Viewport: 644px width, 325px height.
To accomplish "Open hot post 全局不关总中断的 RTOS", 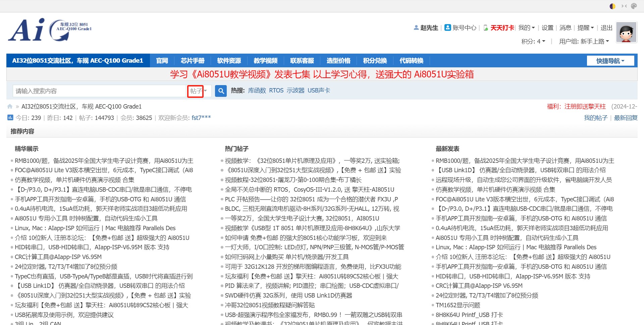I will pos(310,190).
